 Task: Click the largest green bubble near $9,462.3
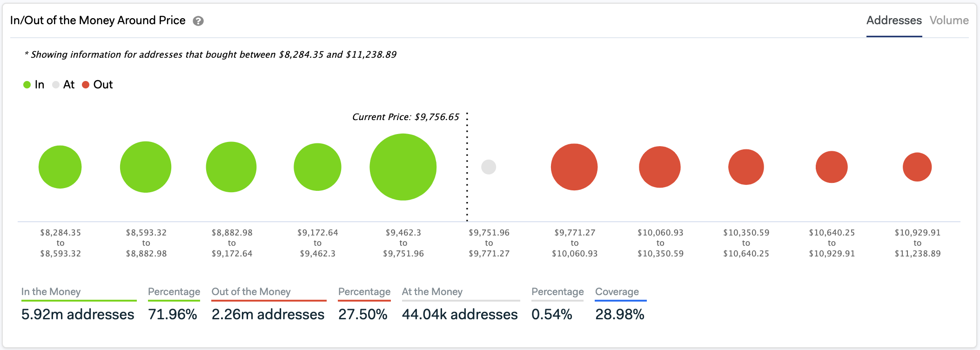click(403, 167)
